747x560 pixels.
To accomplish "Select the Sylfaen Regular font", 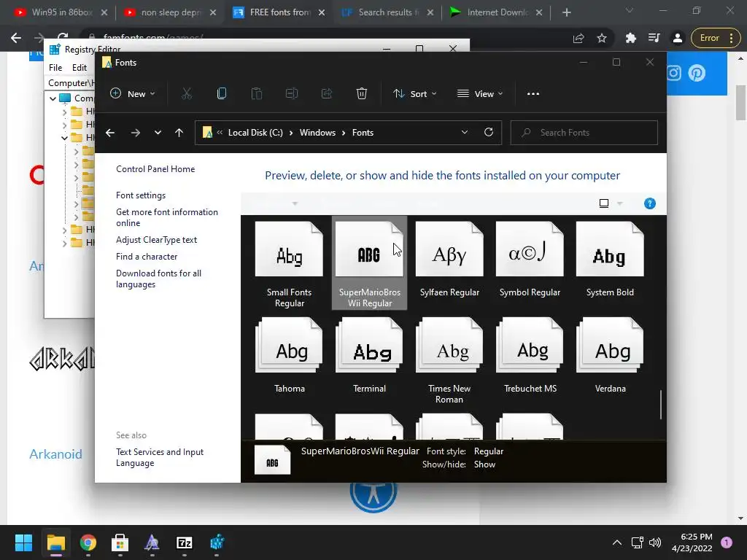I will 449,260.
